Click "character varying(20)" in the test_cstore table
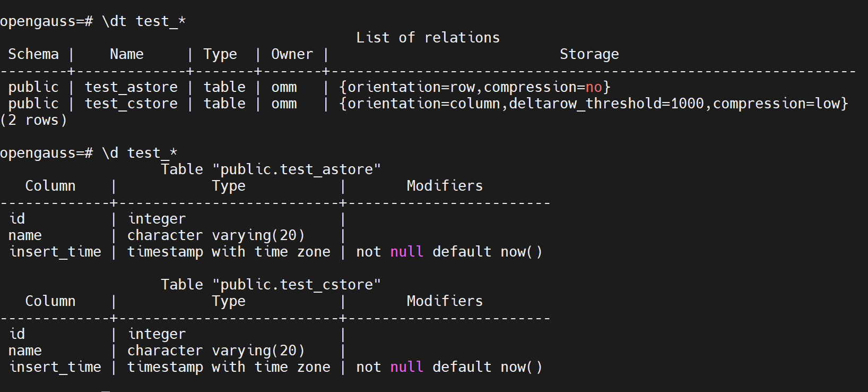Image resolution: width=868 pixels, height=392 pixels. click(x=216, y=351)
